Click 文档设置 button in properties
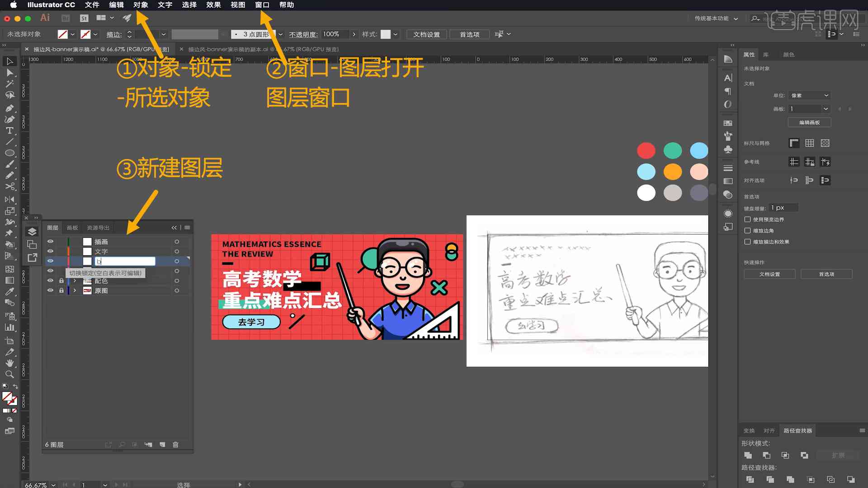 [x=770, y=274]
